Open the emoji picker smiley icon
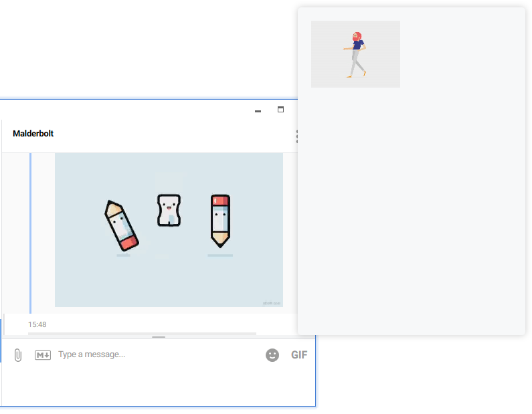 tap(272, 355)
